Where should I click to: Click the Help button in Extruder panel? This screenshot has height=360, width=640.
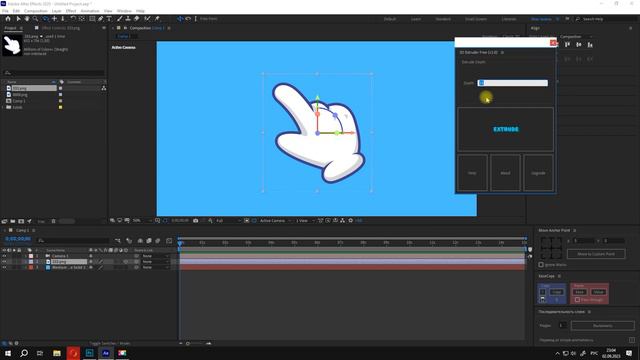coord(472,173)
